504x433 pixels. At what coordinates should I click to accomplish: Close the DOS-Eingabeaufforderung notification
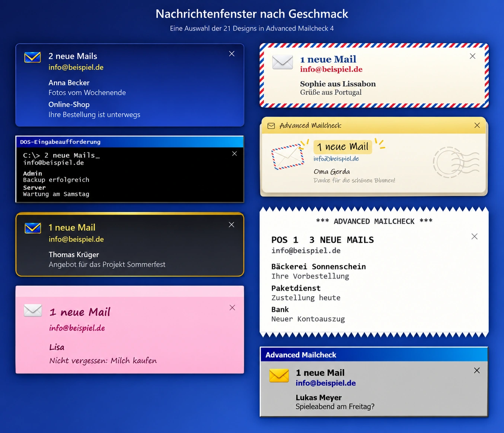click(235, 154)
